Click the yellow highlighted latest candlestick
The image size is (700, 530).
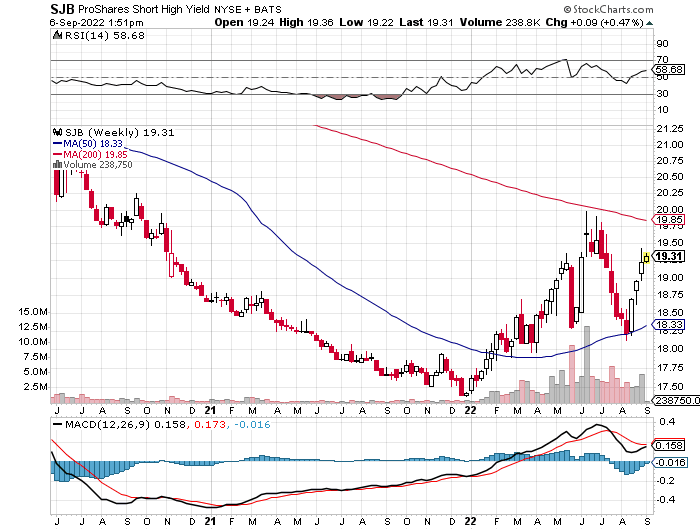click(646, 258)
